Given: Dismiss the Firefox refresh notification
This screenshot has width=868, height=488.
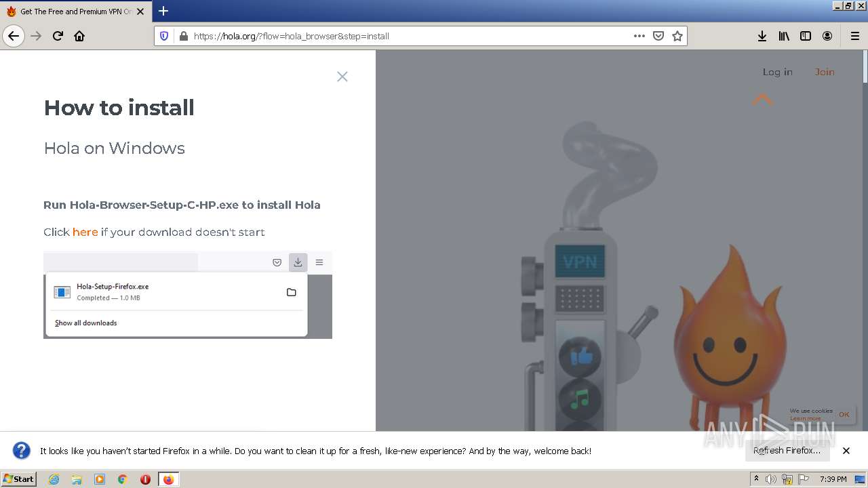Looking at the screenshot, I should pyautogui.click(x=846, y=451).
